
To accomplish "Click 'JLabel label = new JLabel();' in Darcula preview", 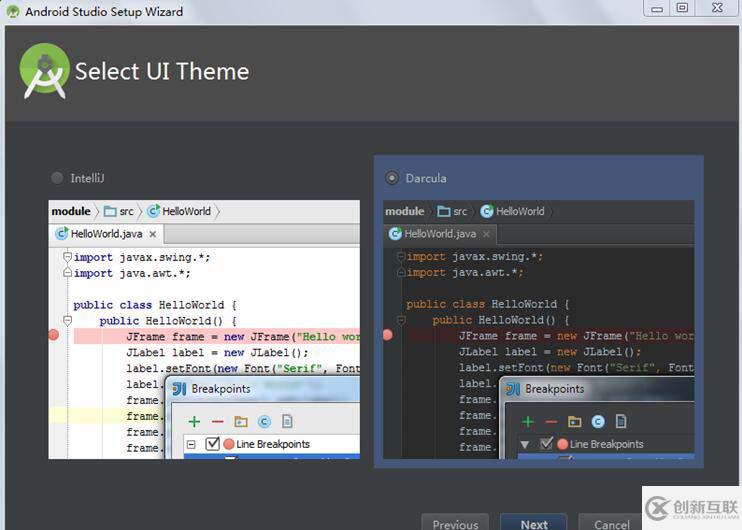I will (x=550, y=352).
